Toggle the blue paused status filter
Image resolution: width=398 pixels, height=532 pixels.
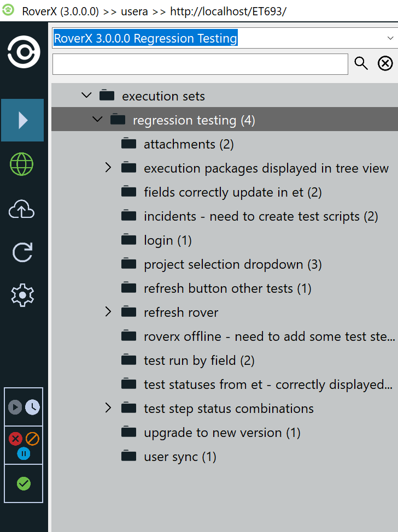(24, 453)
